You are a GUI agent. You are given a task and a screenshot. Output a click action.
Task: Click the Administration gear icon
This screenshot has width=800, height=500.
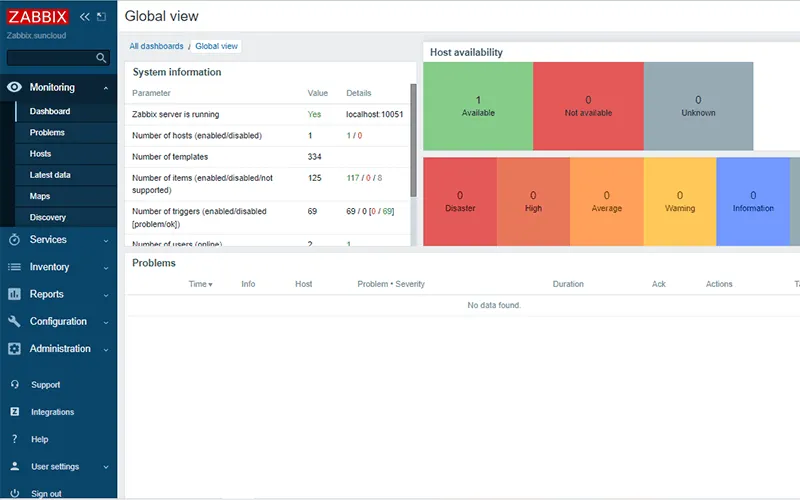point(14,349)
